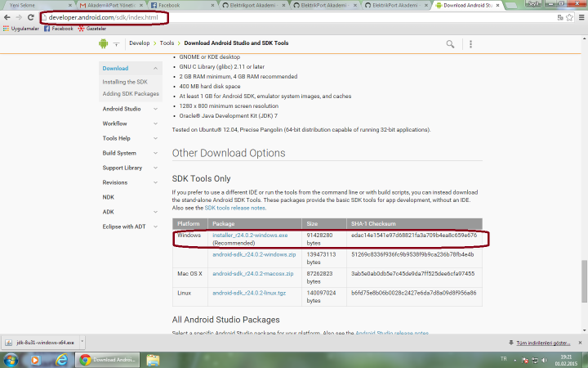This screenshot has height=368, width=588.
Task: Click the Other Download Options heading
Action: click(229, 153)
